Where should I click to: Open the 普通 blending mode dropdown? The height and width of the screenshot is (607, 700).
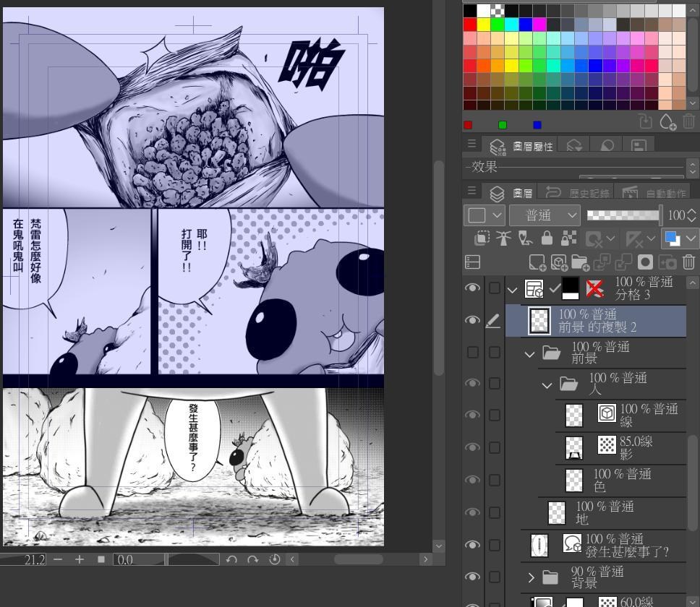coord(545,215)
